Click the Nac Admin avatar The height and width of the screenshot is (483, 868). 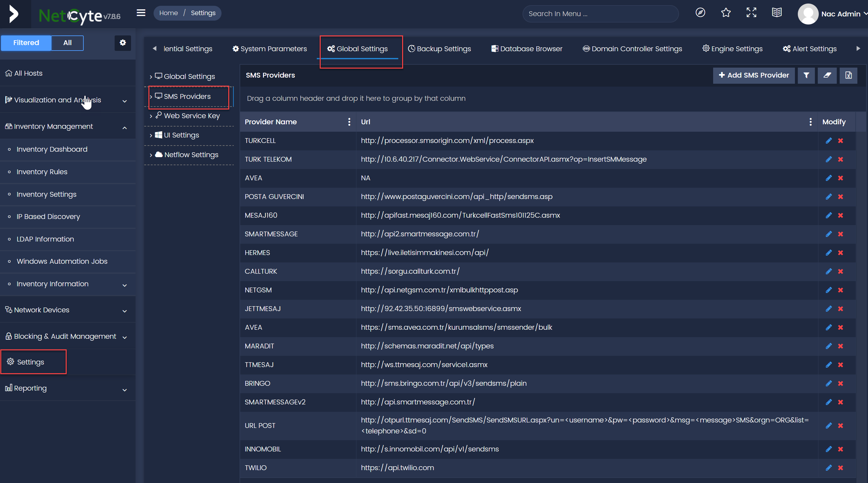808,14
